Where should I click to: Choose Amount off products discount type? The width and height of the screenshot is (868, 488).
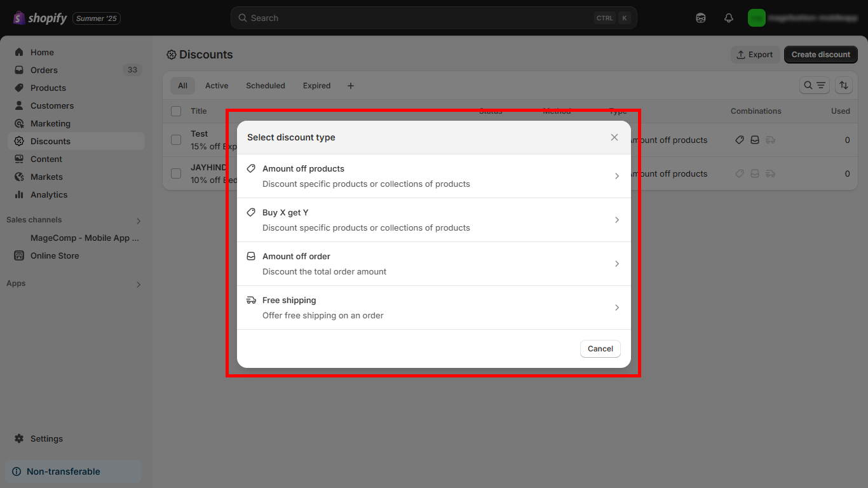pyautogui.click(x=433, y=176)
